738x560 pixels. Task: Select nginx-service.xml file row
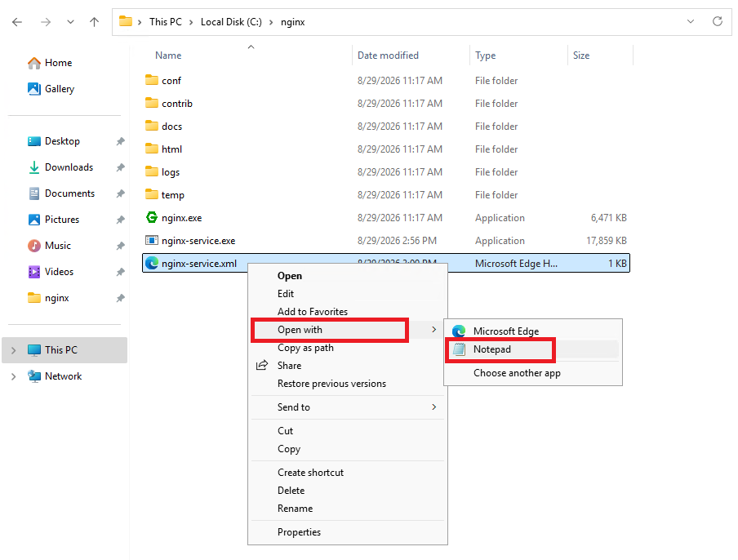[386, 263]
